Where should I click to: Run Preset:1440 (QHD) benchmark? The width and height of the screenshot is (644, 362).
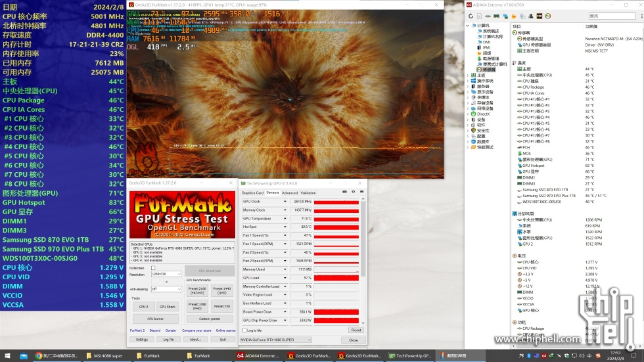pos(222,290)
